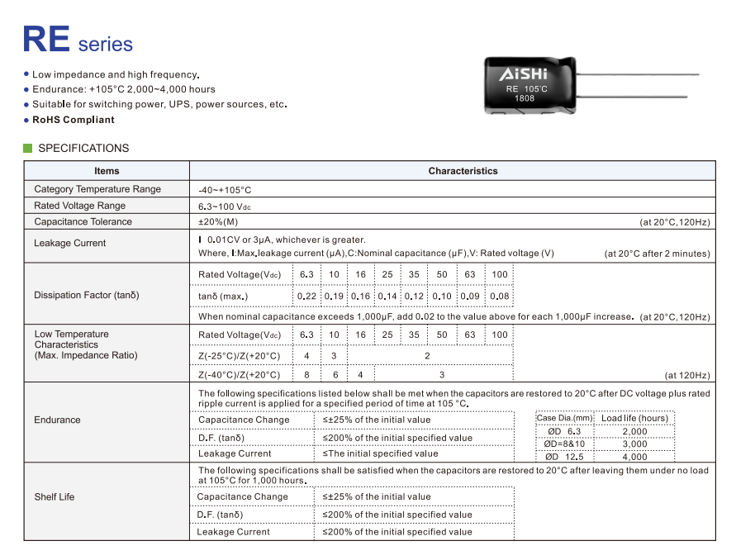Click the AiSHi logo on the capacitor

tap(524, 74)
